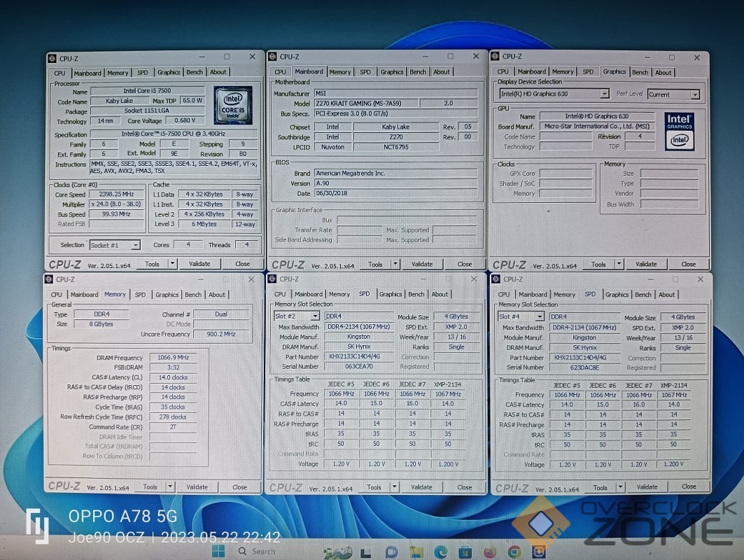Expand Tools dropdown arrow in Memory tab window

coord(170,486)
